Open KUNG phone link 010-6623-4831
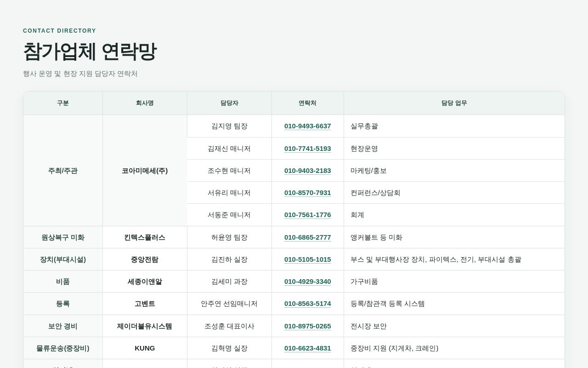The height and width of the screenshot is (368, 588). (x=307, y=348)
